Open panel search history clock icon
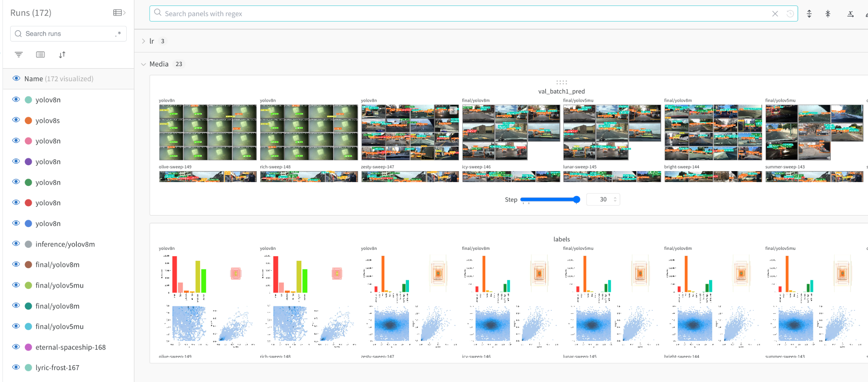This screenshot has height=382, width=868. coord(790,14)
